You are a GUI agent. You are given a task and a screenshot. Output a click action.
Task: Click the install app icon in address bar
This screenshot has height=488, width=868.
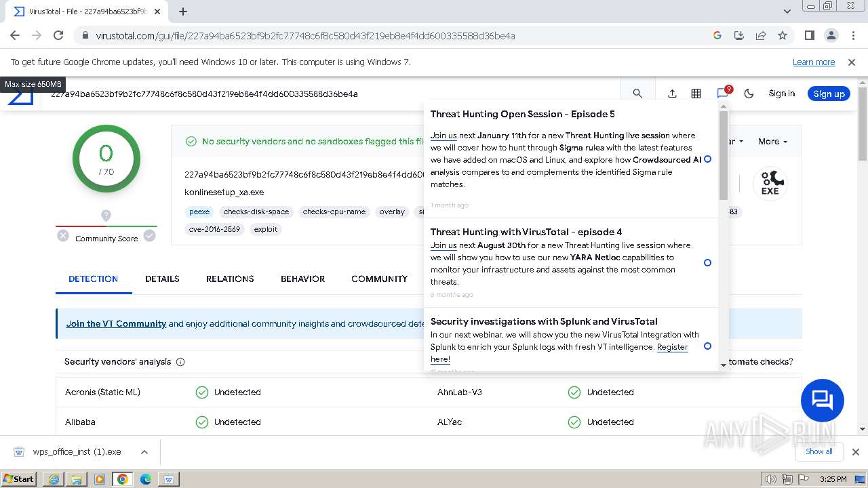tap(739, 35)
